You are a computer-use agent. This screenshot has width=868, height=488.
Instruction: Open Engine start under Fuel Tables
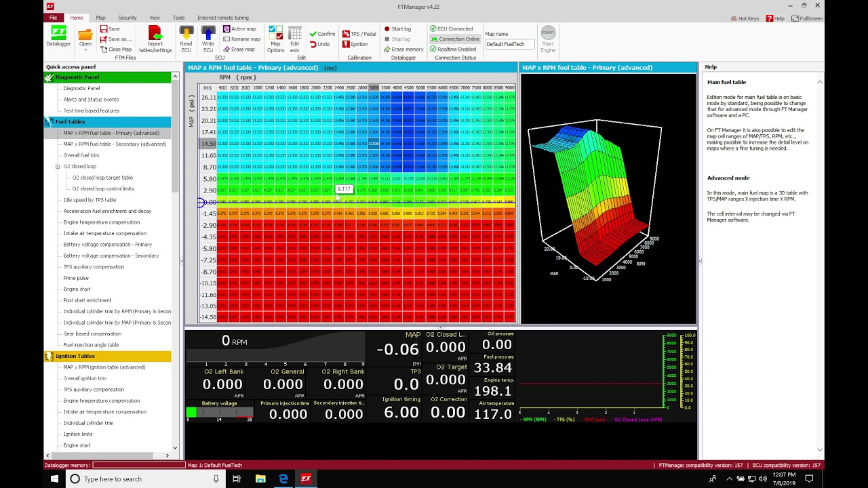click(77, 289)
